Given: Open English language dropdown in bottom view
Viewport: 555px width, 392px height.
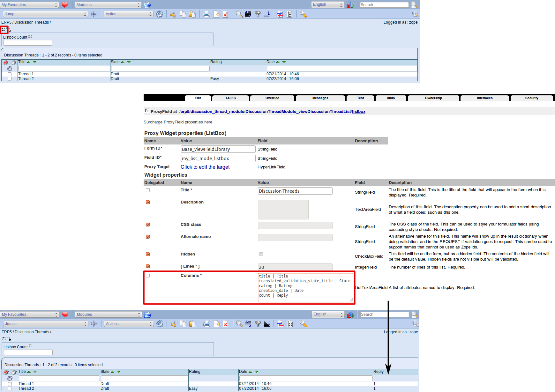Looking at the screenshot, I should [x=328, y=314].
